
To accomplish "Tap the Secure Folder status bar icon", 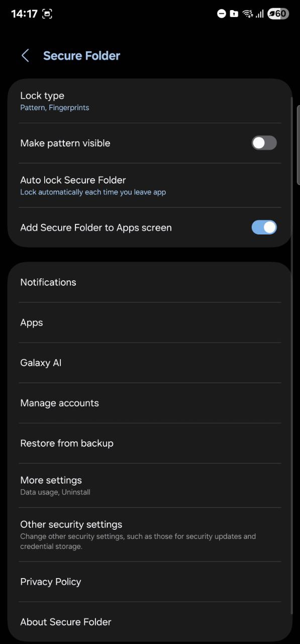I will point(234,14).
